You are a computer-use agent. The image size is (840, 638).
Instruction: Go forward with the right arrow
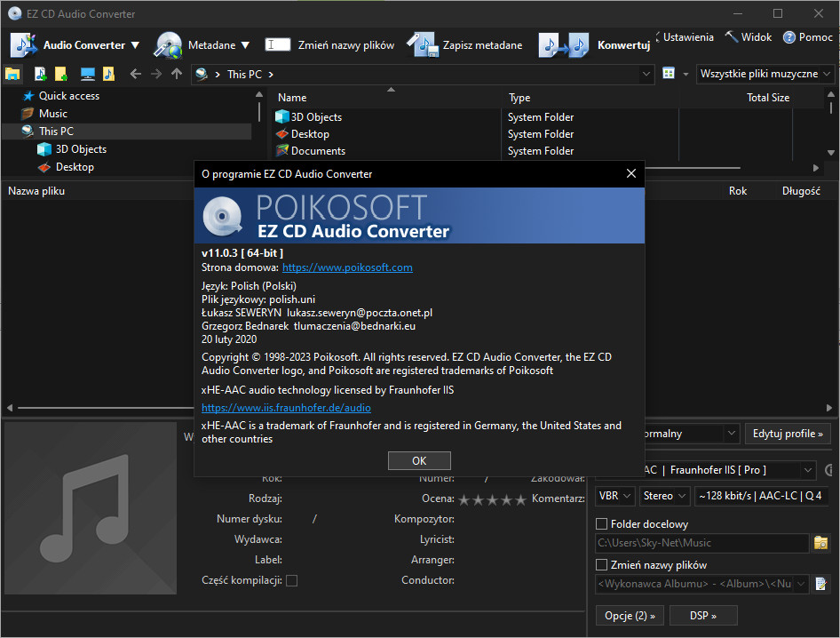tap(156, 74)
